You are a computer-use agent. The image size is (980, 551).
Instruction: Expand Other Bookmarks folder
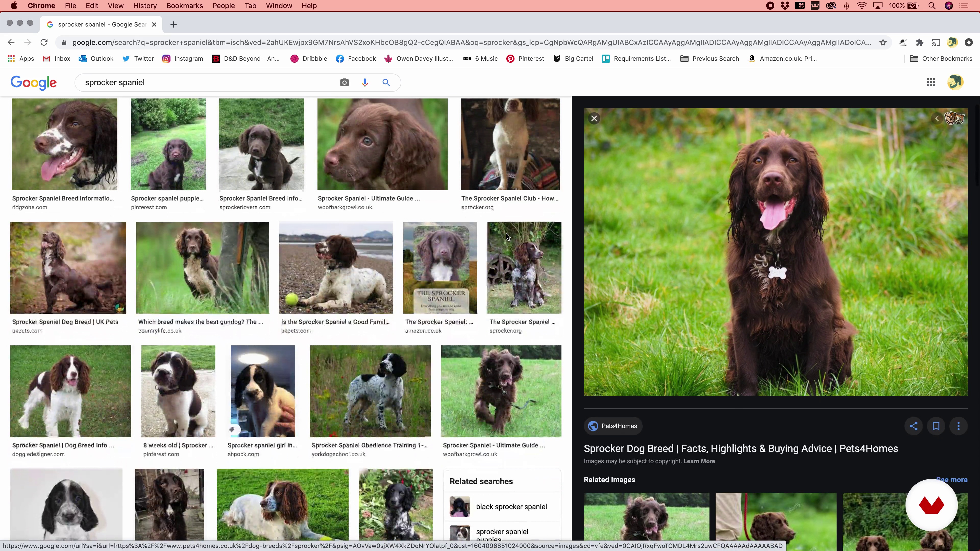941,59
